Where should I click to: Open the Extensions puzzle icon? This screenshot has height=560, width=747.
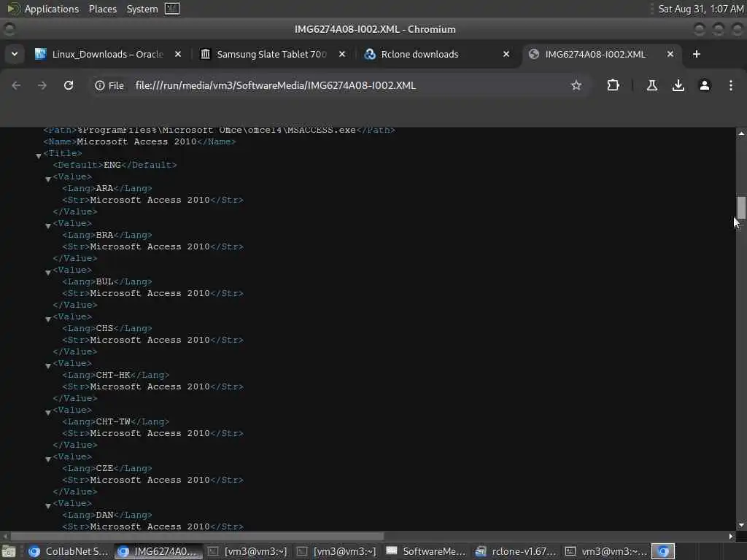(x=613, y=85)
